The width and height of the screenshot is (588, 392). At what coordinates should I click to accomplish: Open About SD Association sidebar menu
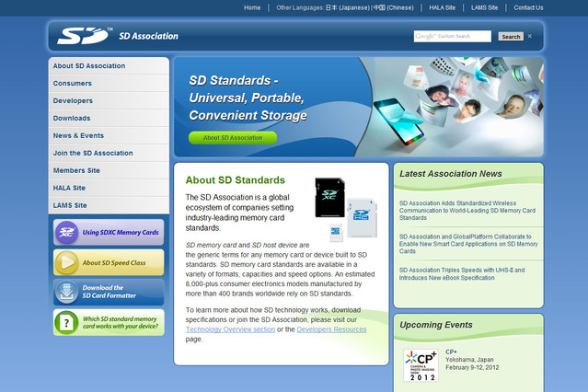point(109,65)
